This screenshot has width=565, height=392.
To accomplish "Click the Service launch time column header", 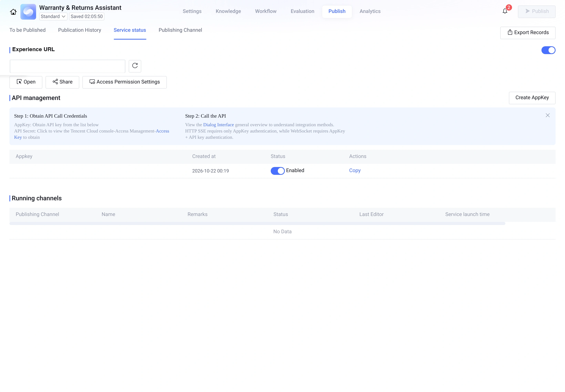I will (467, 214).
